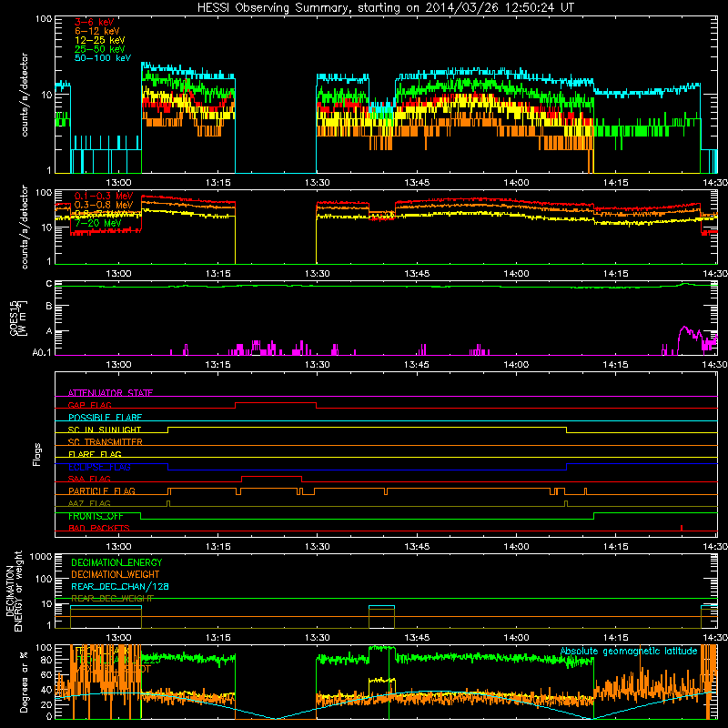
Task: Click the DECIMATION_WEIGHT legend label
Action: click(116, 574)
